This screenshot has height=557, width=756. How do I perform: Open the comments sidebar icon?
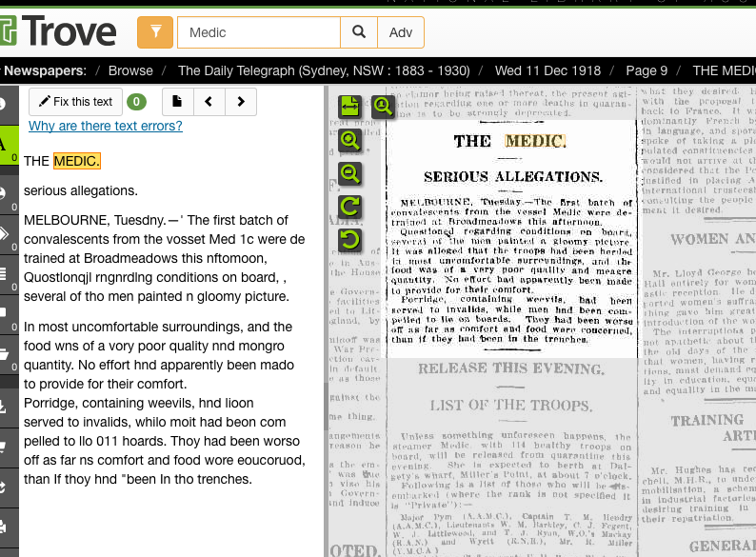click(x=10, y=314)
